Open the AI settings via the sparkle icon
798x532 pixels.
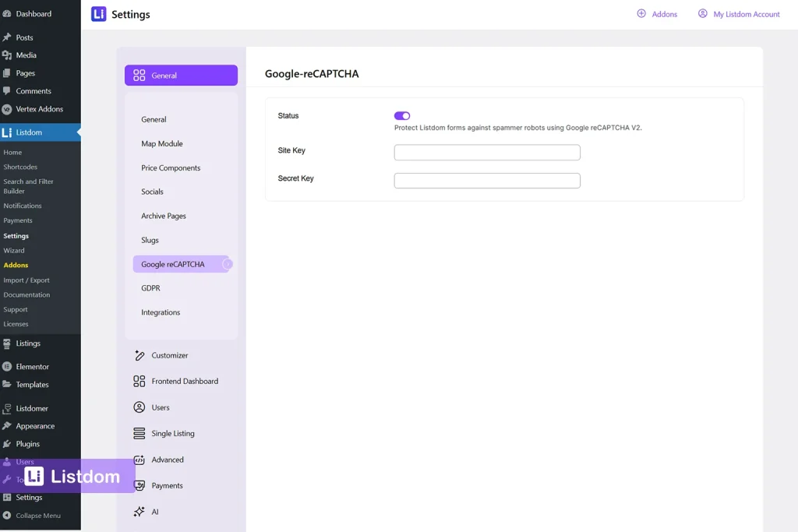point(140,512)
